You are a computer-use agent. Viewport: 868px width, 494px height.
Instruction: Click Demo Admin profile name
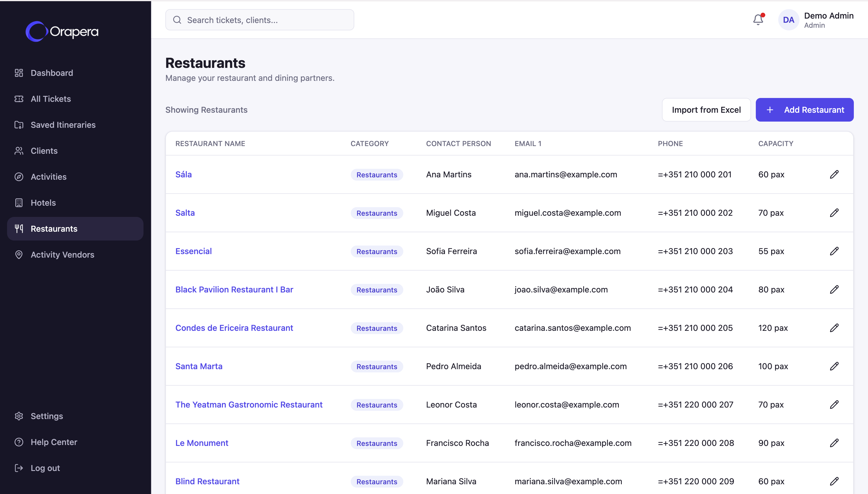829,16
